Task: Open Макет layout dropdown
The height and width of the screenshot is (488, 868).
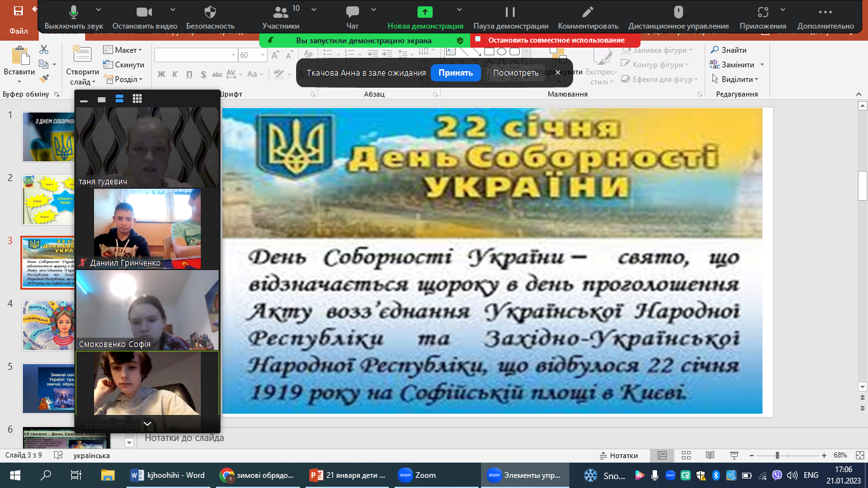Action: (x=123, y=50)
